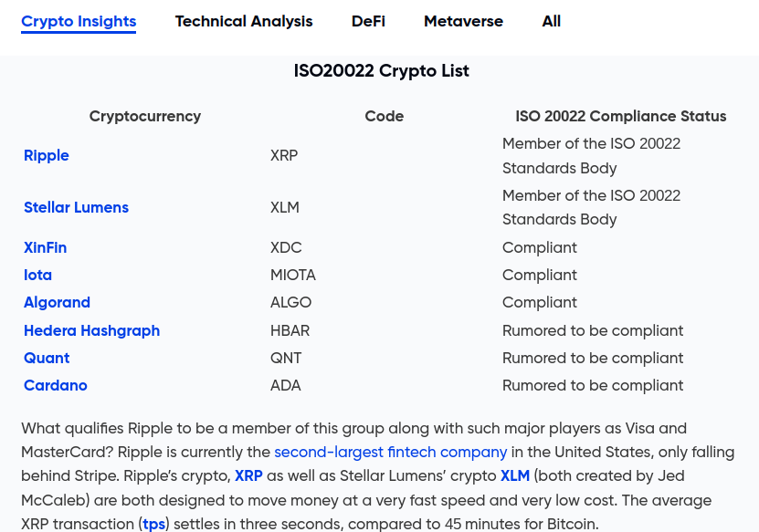
Task: Open the XLM link in the paragraph
Action: [x=515, y=476]
